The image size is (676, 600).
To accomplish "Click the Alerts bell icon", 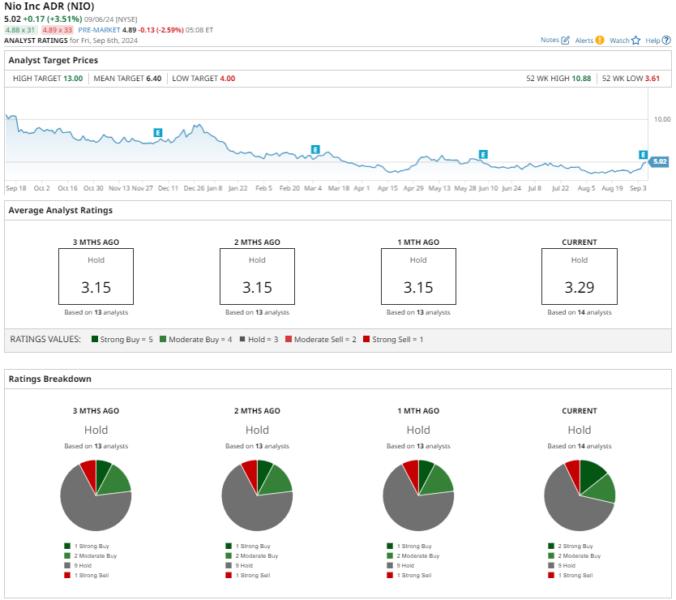I will (x=600, y=40).
